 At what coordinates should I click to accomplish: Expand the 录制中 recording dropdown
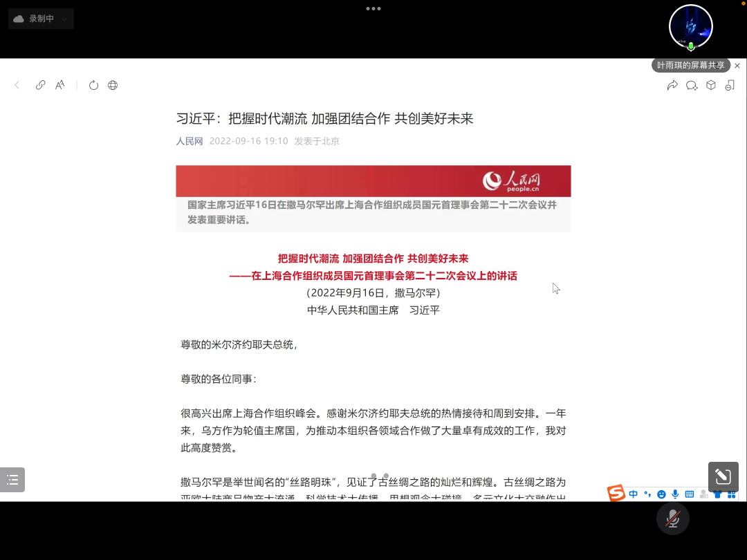coord(64,19)
